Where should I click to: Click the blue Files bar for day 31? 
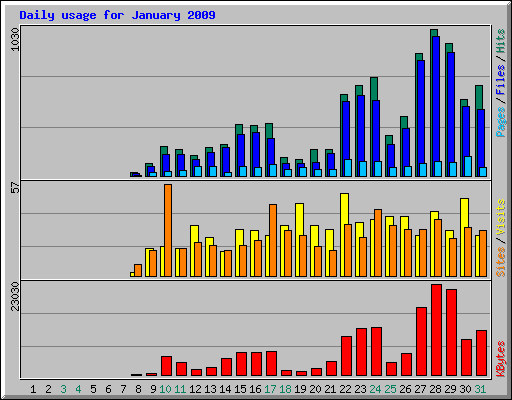481,138
